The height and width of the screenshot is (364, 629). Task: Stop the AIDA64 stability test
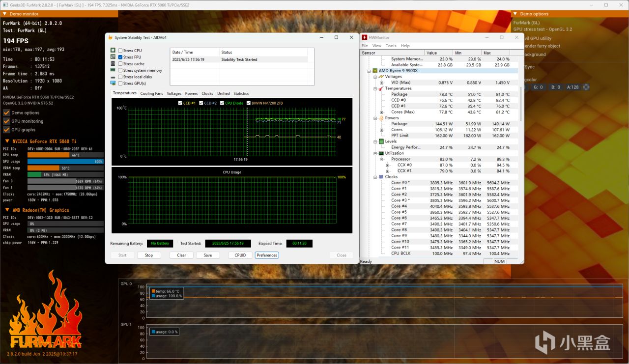pyautogui.click(x=149, y=255)
